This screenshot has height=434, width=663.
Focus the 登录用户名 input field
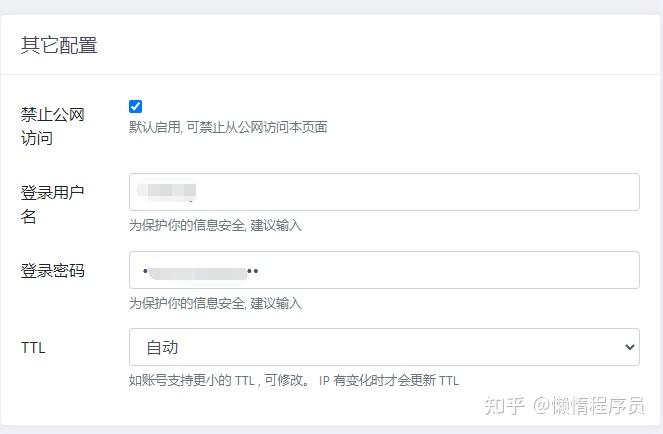click(400, 192)
